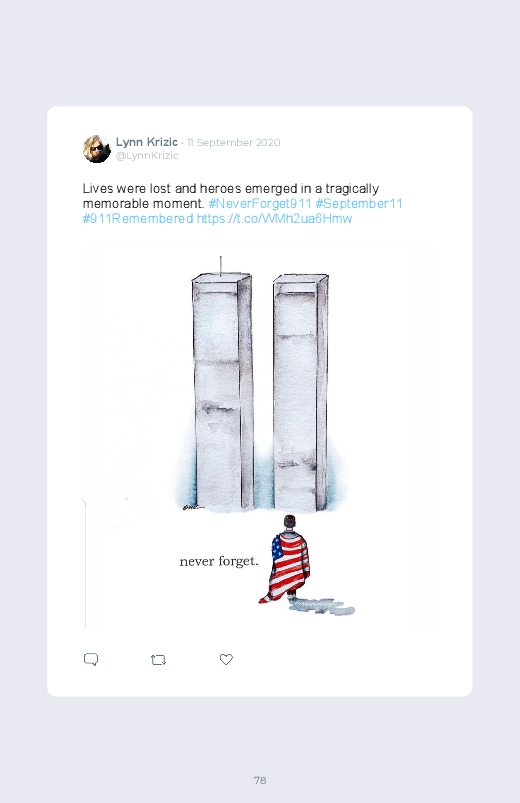The image size is (520, 803).
Task: Open the #NeverForget911 hashtag
Action: (260, 203)
